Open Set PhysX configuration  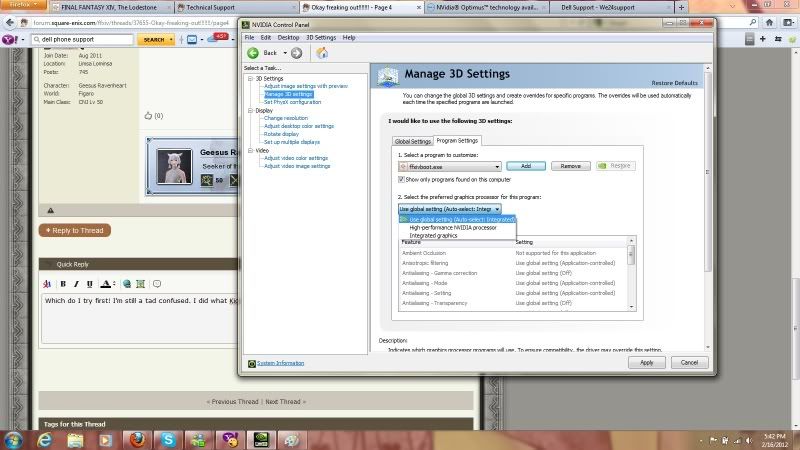[x=292, y=102]
